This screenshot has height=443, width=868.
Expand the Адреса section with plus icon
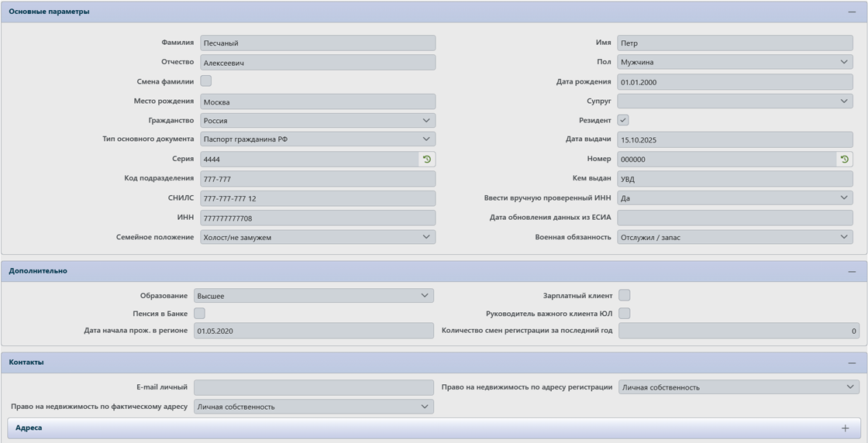845,428
